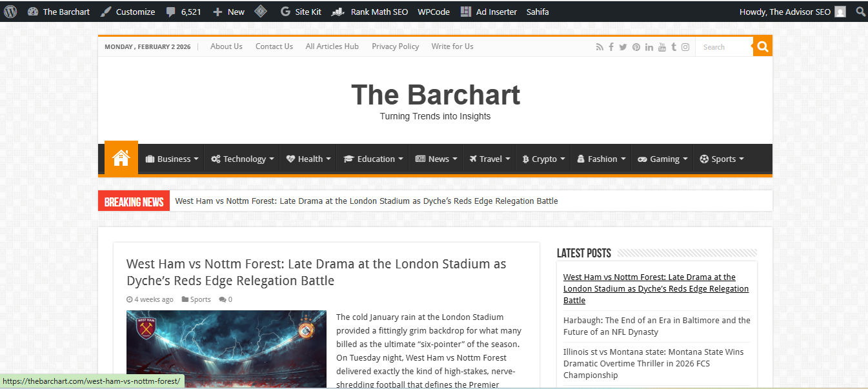Focus the site Search input field
The width and height of the screenshot is (868, 389).
tap(724, 47)
